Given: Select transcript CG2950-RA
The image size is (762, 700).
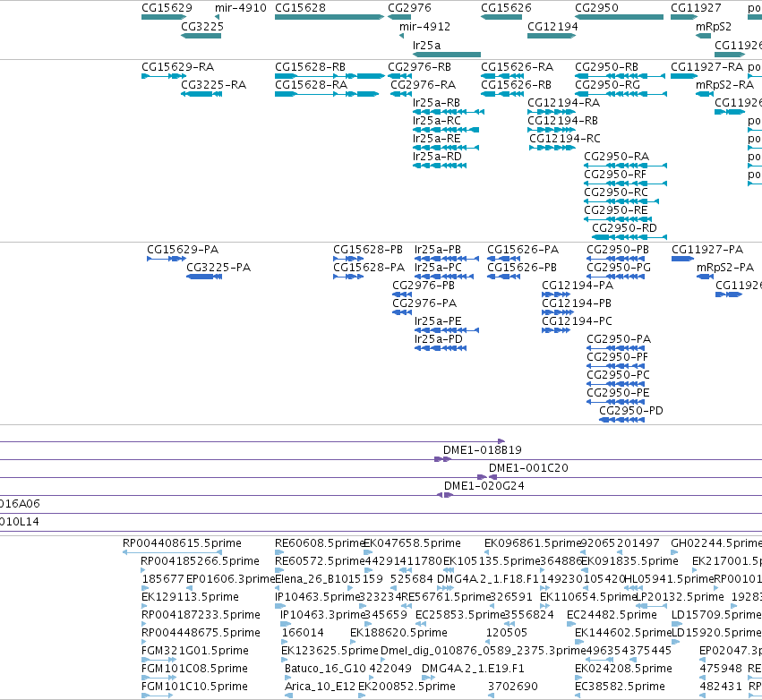Looking at the screenshot, I should click(x=616, y=157).
